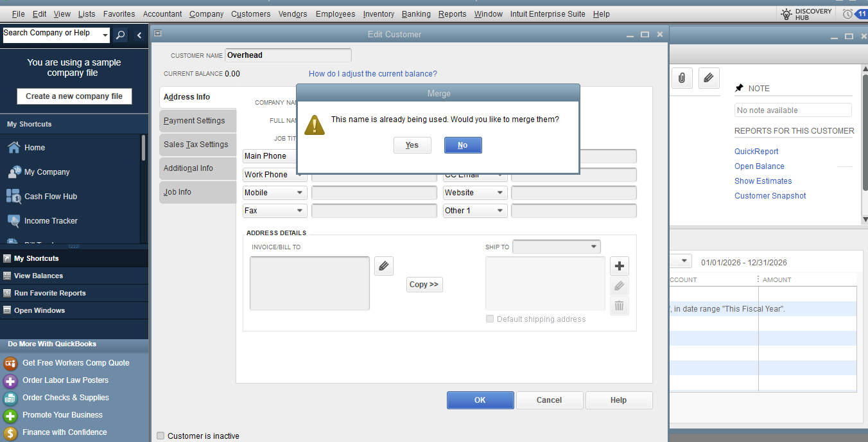Open the Ship To address dropdown
The height and width of the screenshot is (442, 868).
(593, 247)
